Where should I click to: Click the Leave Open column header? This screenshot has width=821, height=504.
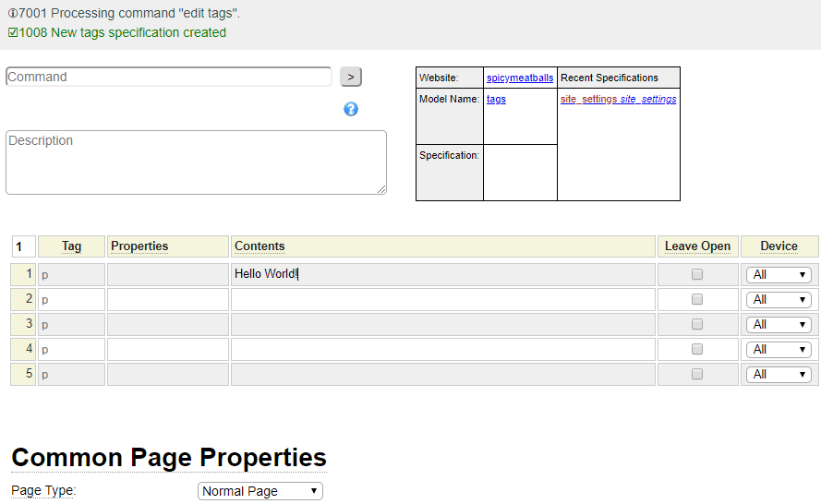point(697,246)
